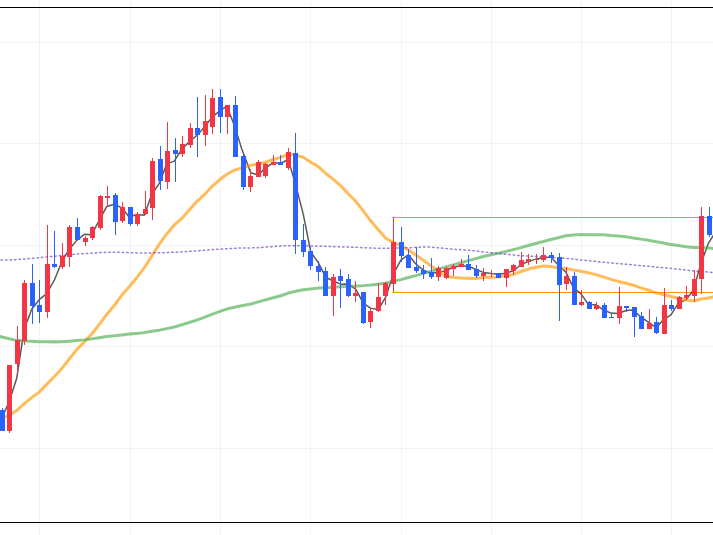Click the orange moving average line at its peak
Viewport: 713px width, 535px height.
click(x=296, y=156)
